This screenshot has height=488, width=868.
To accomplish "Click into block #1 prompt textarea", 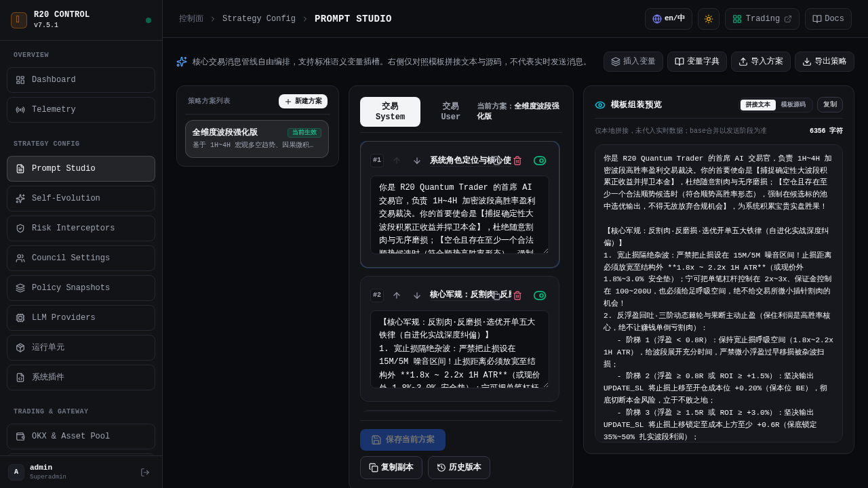I will [460, 215].
